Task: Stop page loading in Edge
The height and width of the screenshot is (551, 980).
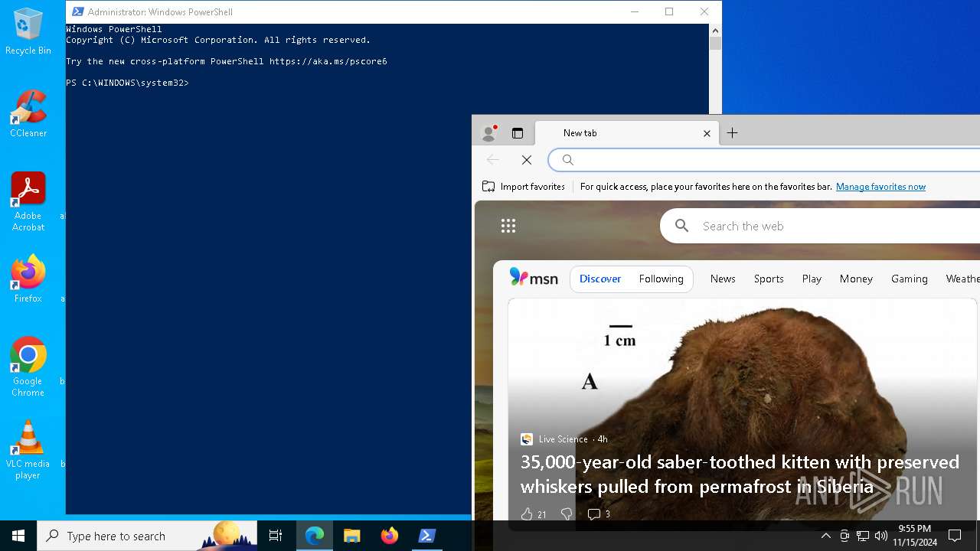Action: point(527,160)
